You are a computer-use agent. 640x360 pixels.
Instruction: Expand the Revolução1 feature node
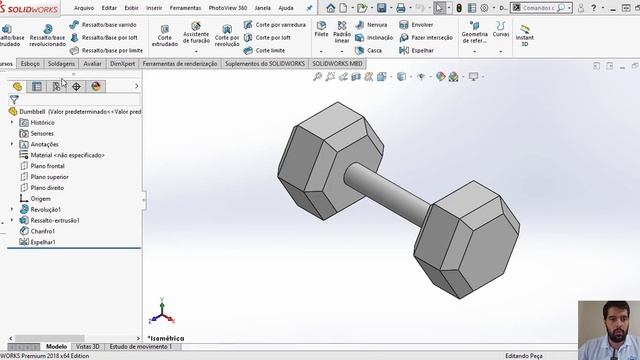[x=12, y=209]
